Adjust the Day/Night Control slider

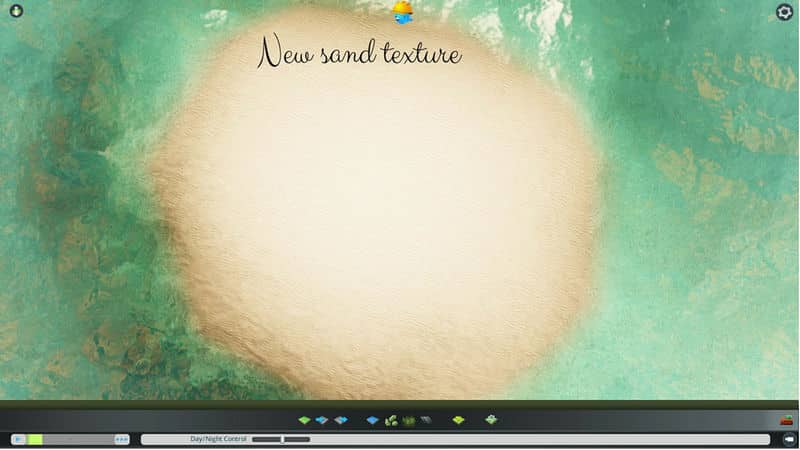pyautogui.click(x=282, y=439)
